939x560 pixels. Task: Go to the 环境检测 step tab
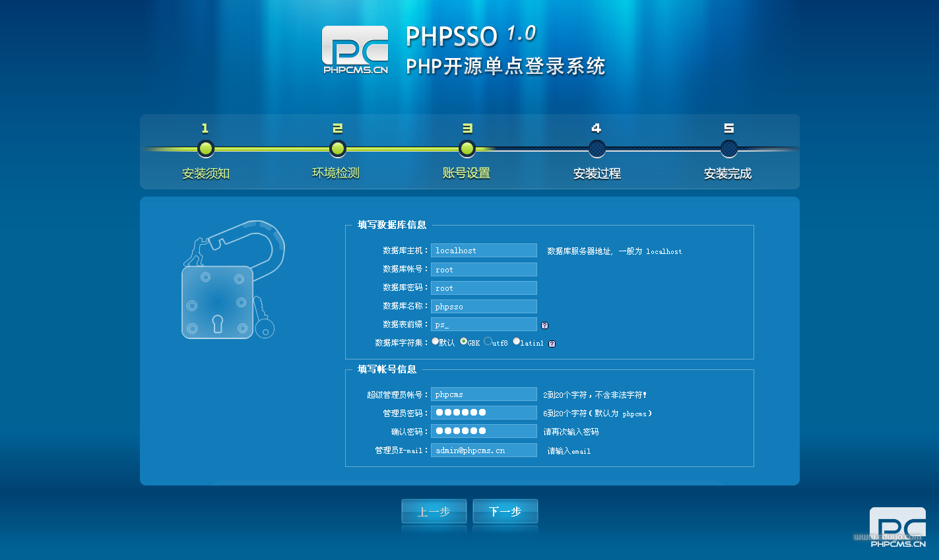coord(336,173)
